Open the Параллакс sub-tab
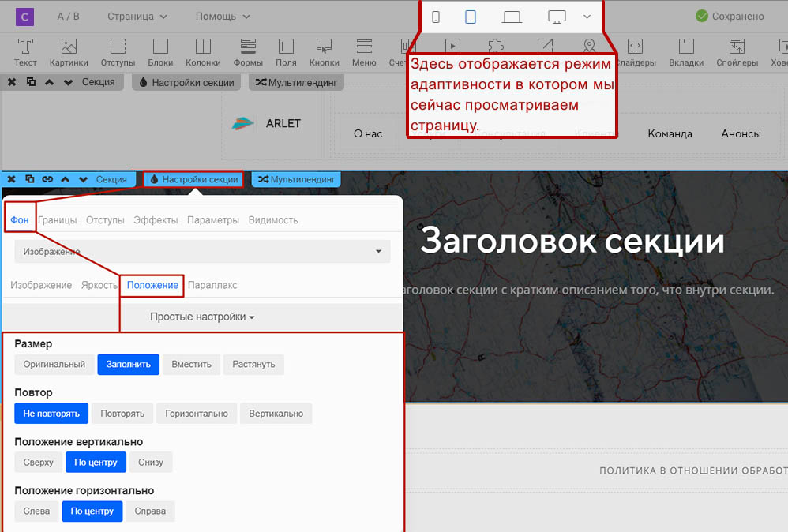This screenshot has width=788, height=532. coord(212,285)
